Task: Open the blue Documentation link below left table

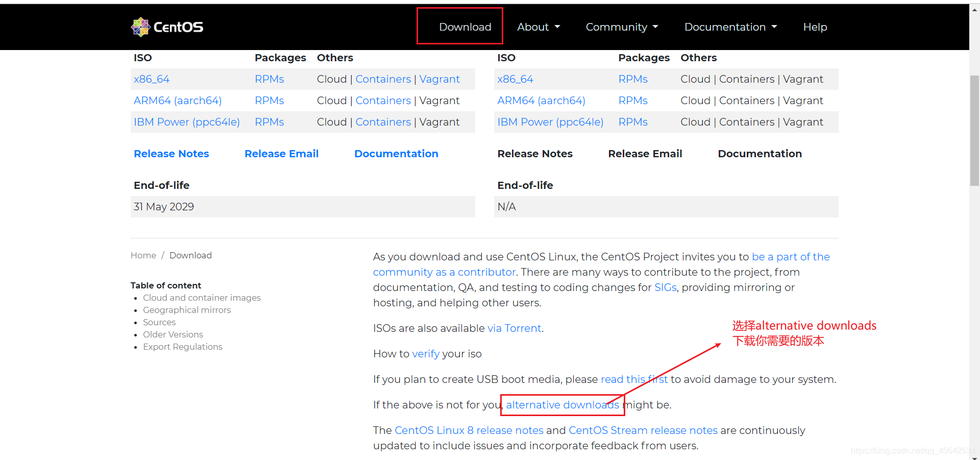Action: pos(396,154)
